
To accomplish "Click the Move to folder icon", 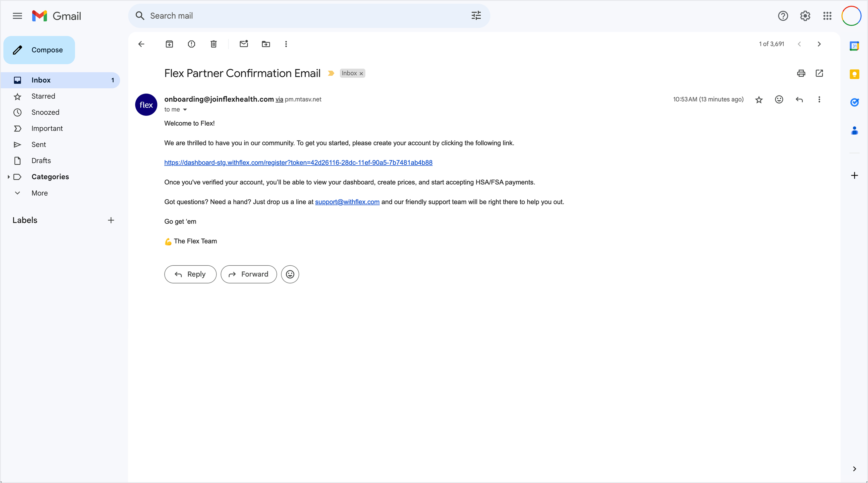I will [x=266, y=44].
